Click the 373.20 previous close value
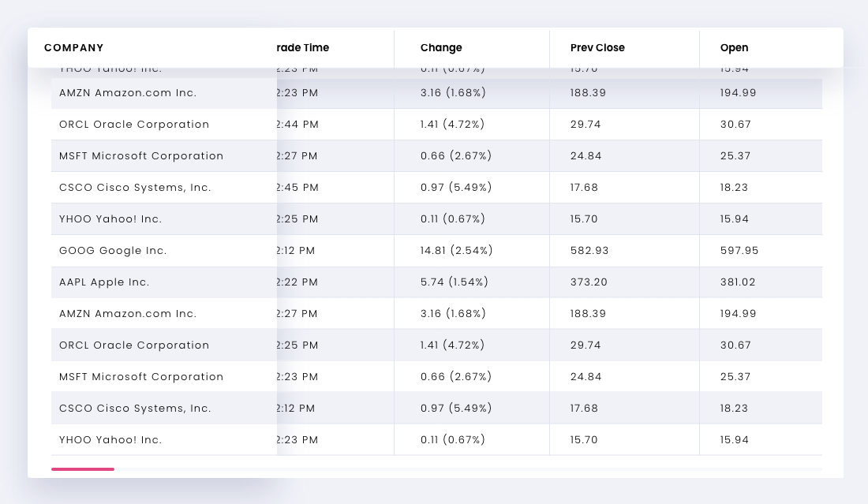 coord(589,282)
